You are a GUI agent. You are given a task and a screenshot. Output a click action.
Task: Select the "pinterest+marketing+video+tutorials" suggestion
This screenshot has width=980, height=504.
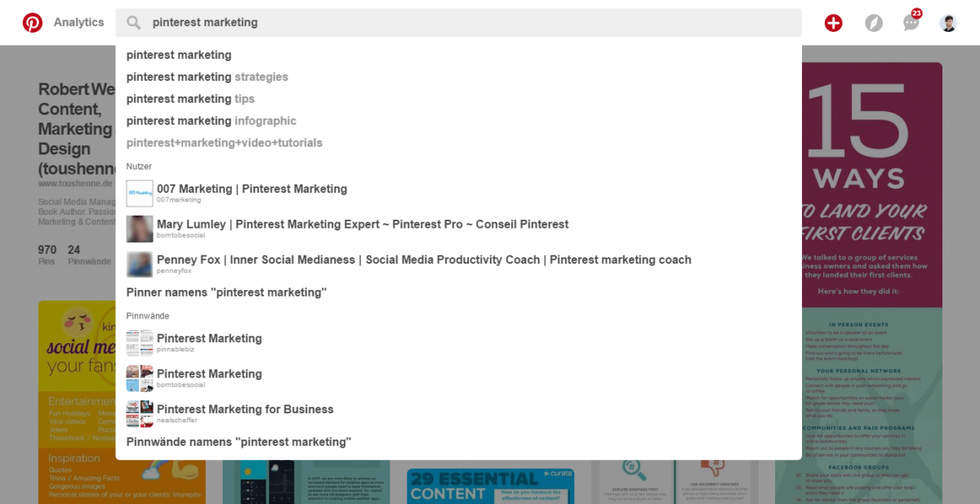(225, 143)
